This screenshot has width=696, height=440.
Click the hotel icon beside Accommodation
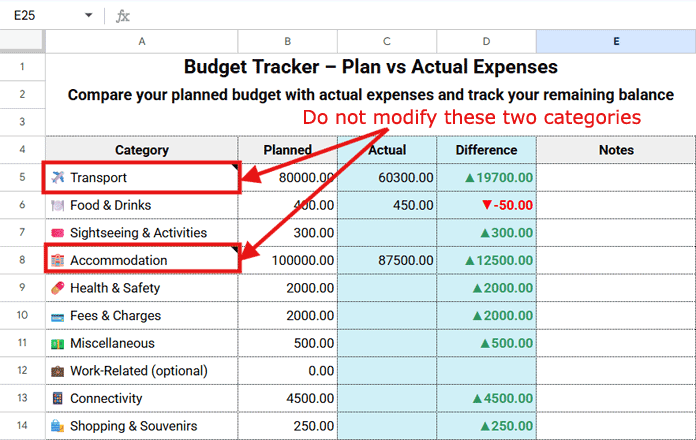[x=58, y=261]
